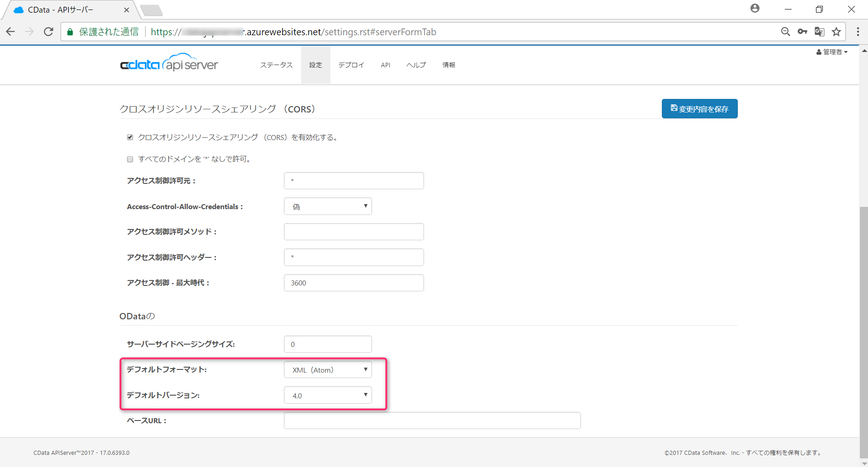The height and width of the screenshot is (467, 868).
Task: Open the デプロイ menu item
Action: pos(351,65)
